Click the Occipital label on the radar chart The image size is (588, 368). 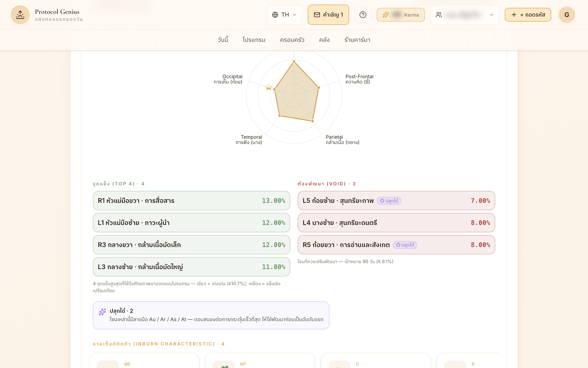[x=228, y=79]
